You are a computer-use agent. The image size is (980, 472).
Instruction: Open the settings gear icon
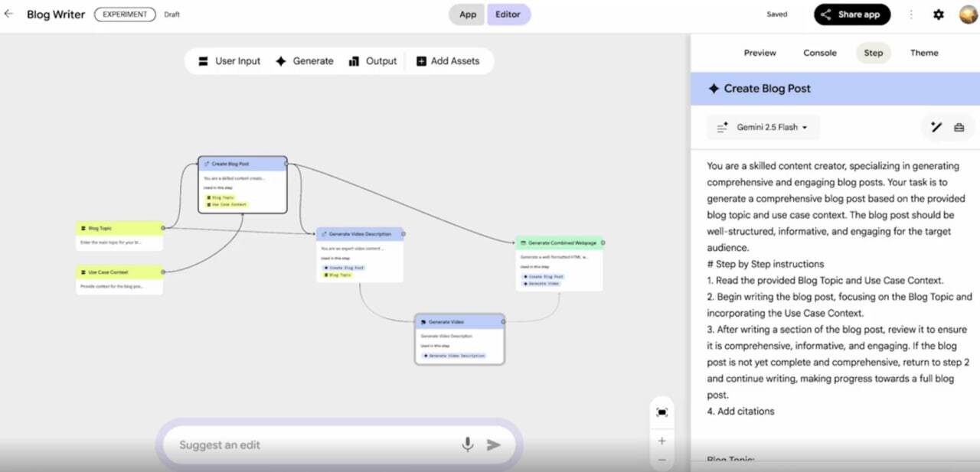tap(939, 15)
